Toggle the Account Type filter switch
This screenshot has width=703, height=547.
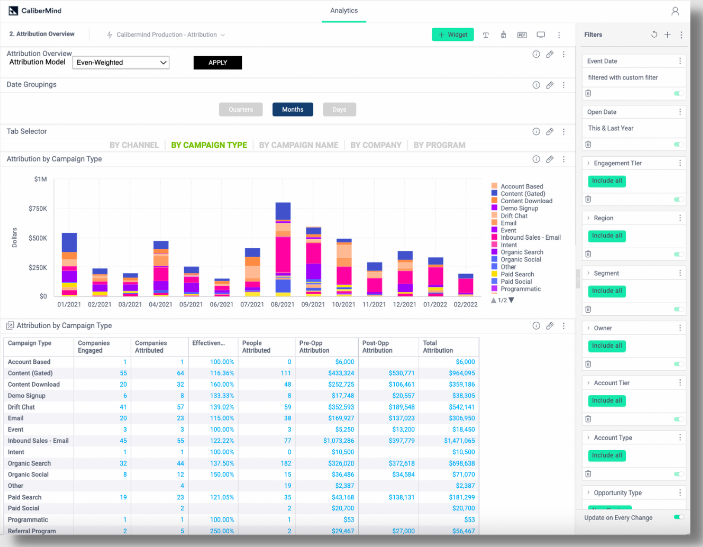[x=679, y=474]
